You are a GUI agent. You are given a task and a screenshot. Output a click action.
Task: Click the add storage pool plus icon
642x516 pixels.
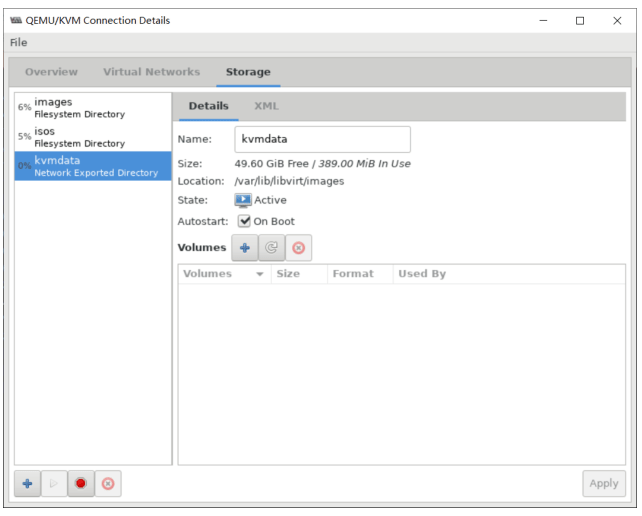(x=28, y=483)
